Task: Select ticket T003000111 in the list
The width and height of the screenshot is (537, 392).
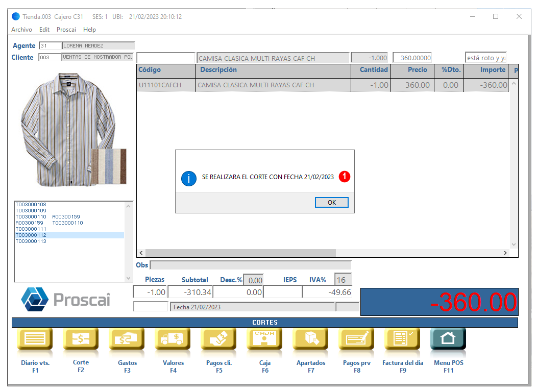Action: click(31, 229)
